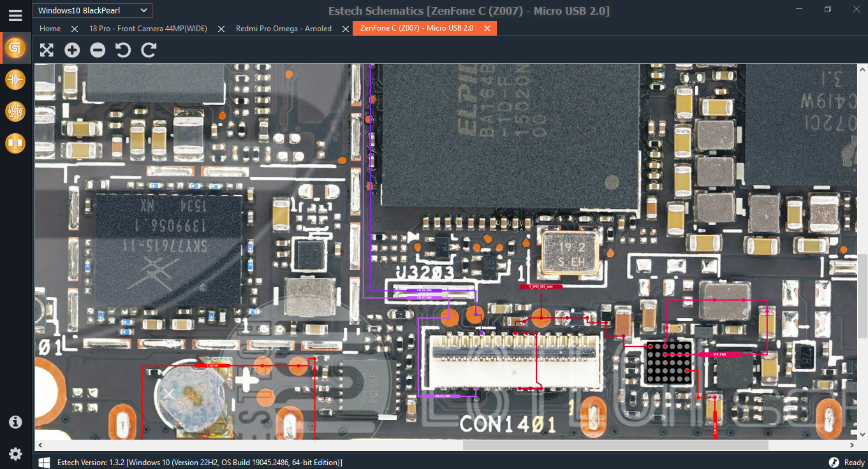The image size is (868, 469).
Task: Zoom in with the plus icon
Action: coord(72,50)
